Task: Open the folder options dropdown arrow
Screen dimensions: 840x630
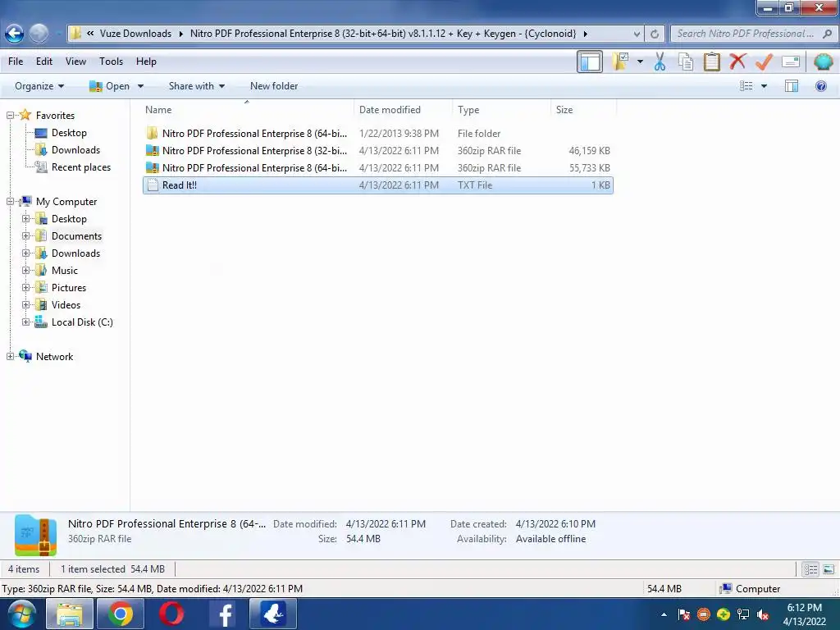Action: pos(640,62)
